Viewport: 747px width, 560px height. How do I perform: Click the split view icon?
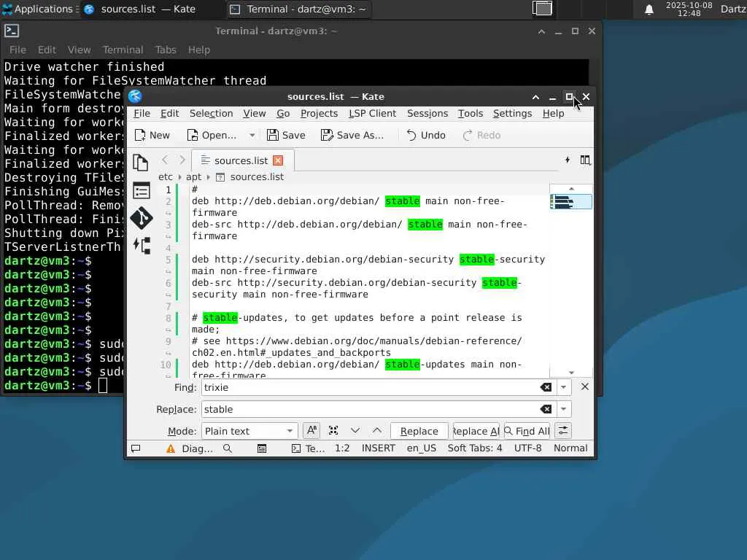click(584, 160)
